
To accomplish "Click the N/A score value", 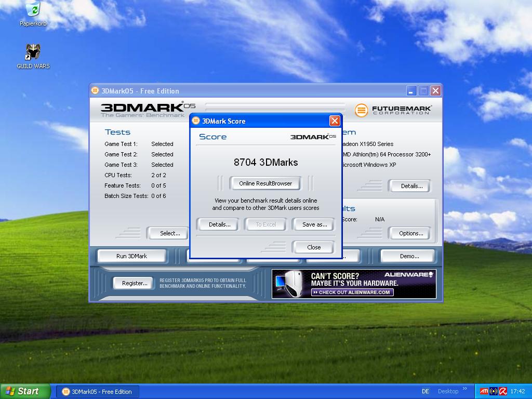I will pos(380,219).
